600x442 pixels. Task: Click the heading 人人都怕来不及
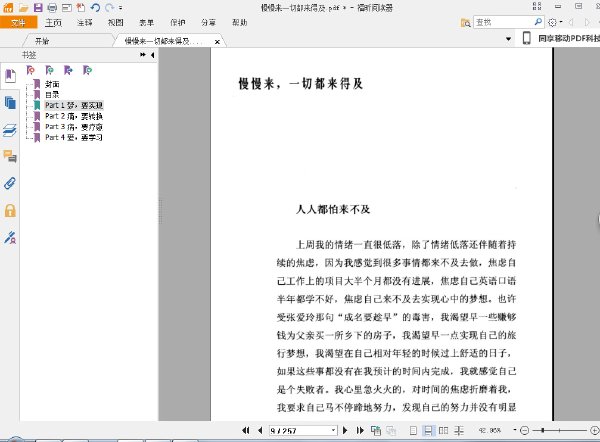pyautogui.click(x=333, y=209)
